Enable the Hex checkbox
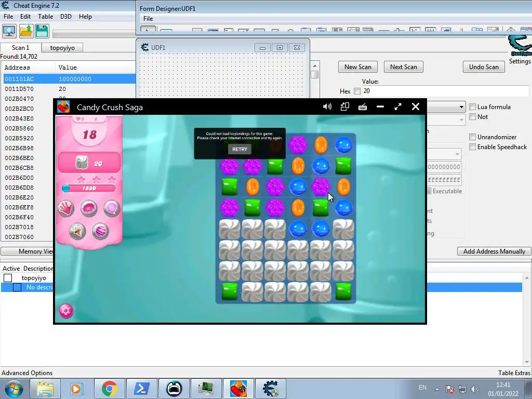Screen dimensions: 532x399 coord(357,91)
